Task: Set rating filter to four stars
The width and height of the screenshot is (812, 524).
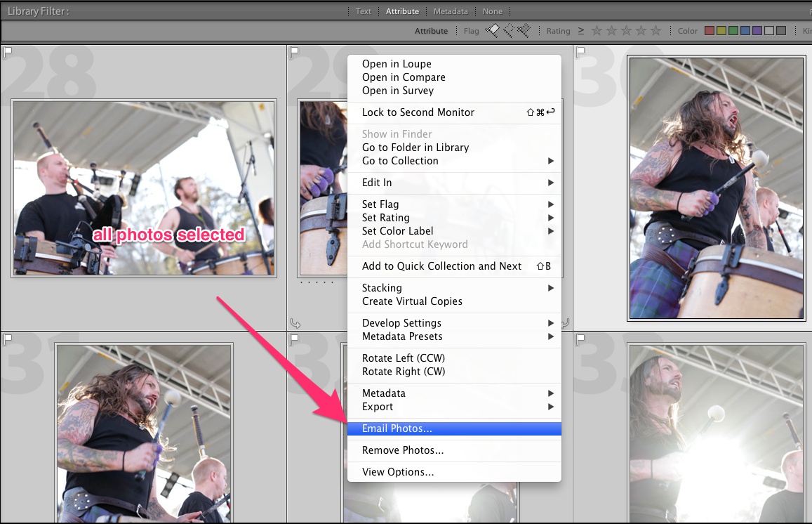Action: pos(641,31)
